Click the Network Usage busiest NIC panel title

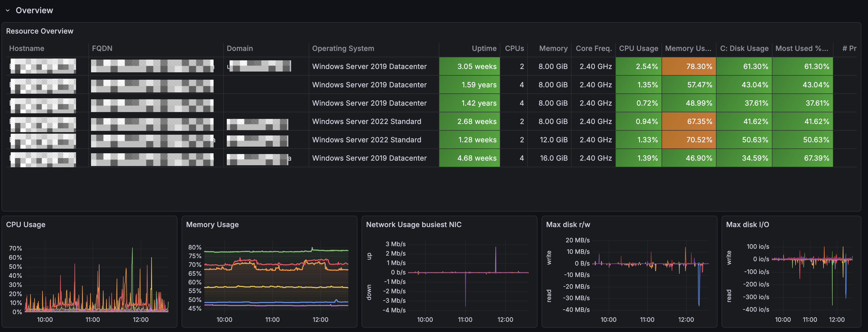coord(414,224)
